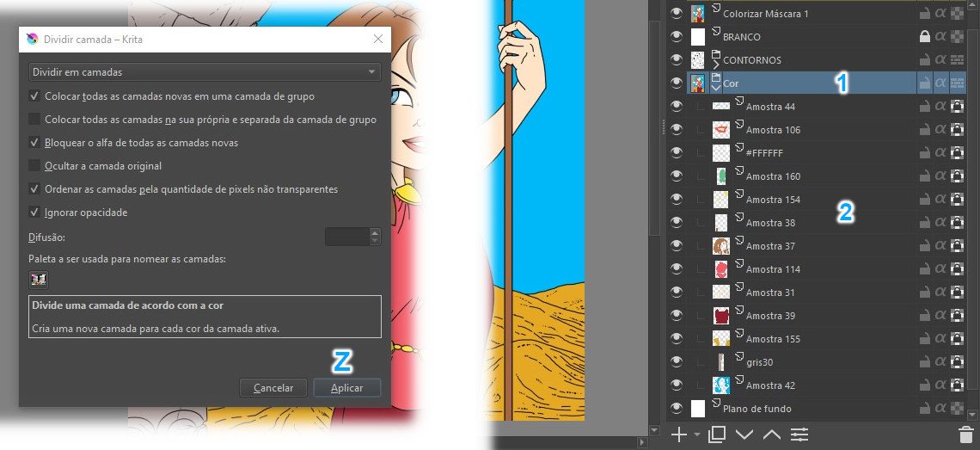Lock the Amostra 39 layer
The width and height of the screenshot is (980, 450).
(x=924, y=316)
